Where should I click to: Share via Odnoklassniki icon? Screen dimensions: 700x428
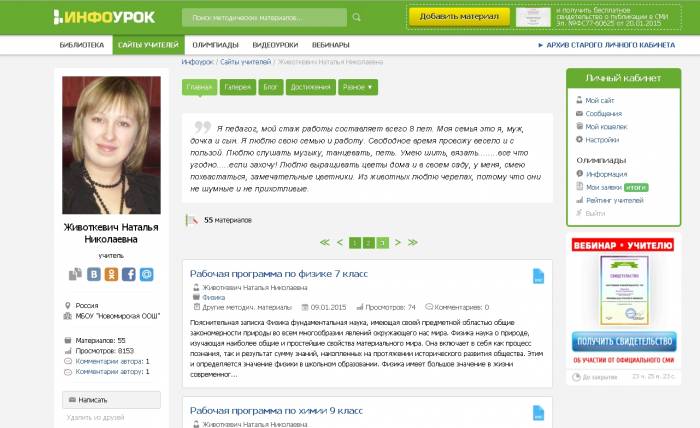[111, 274]
